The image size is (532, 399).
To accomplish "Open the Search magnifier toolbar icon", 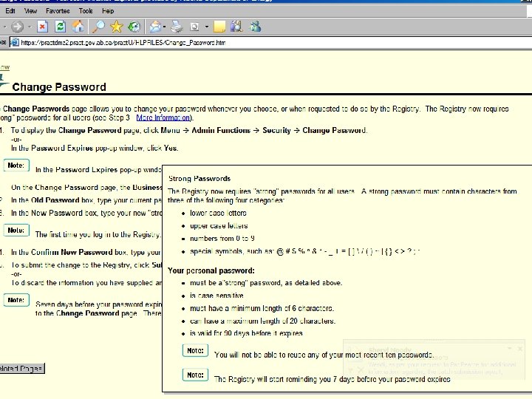I will [99, 27].
